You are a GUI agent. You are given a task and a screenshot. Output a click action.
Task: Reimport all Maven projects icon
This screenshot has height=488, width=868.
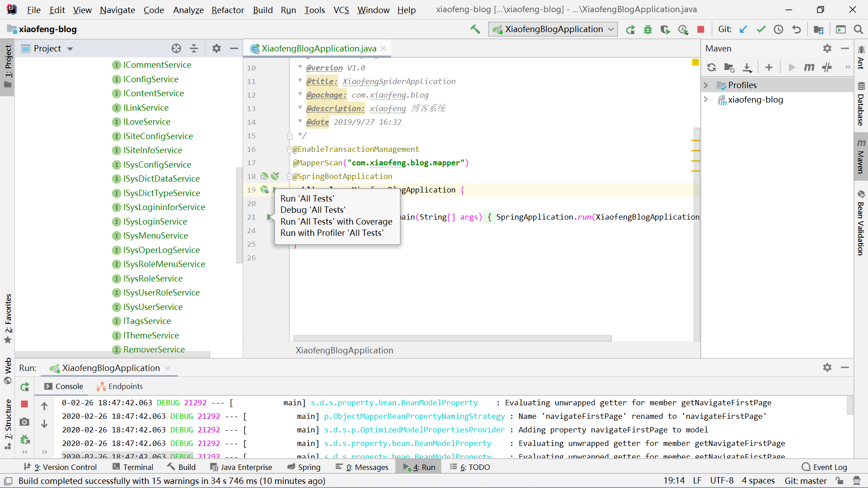click(712, 67)
